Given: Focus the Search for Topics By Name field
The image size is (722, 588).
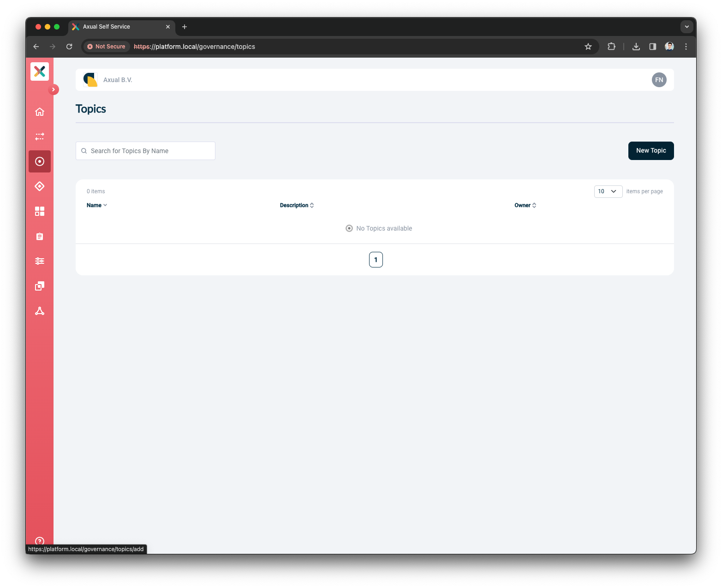Looking at the screenshot, I should point(145,151).
